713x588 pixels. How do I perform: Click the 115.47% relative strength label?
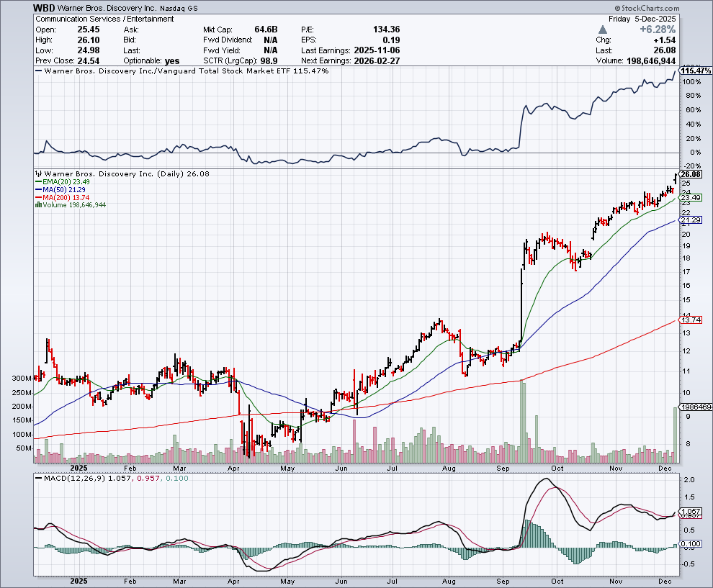point(695,71)
